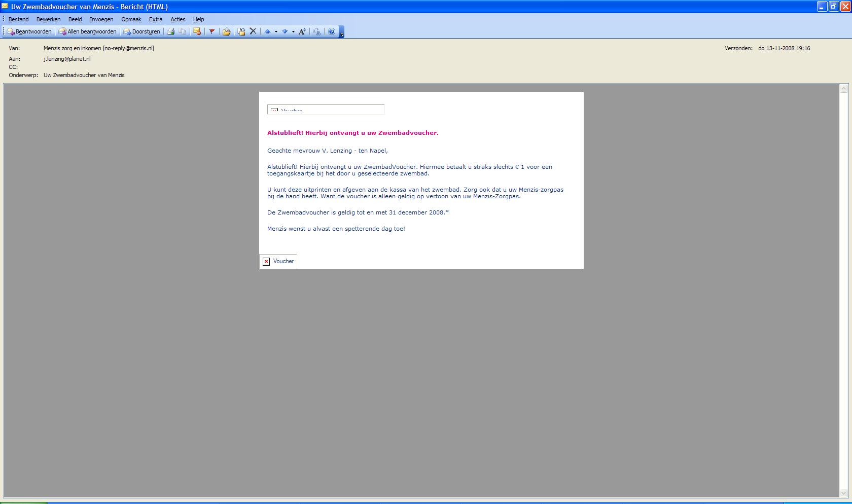Click the copy icon in the toolbar
The height and width of the screenshot is (504, 852).
(182, 31)
